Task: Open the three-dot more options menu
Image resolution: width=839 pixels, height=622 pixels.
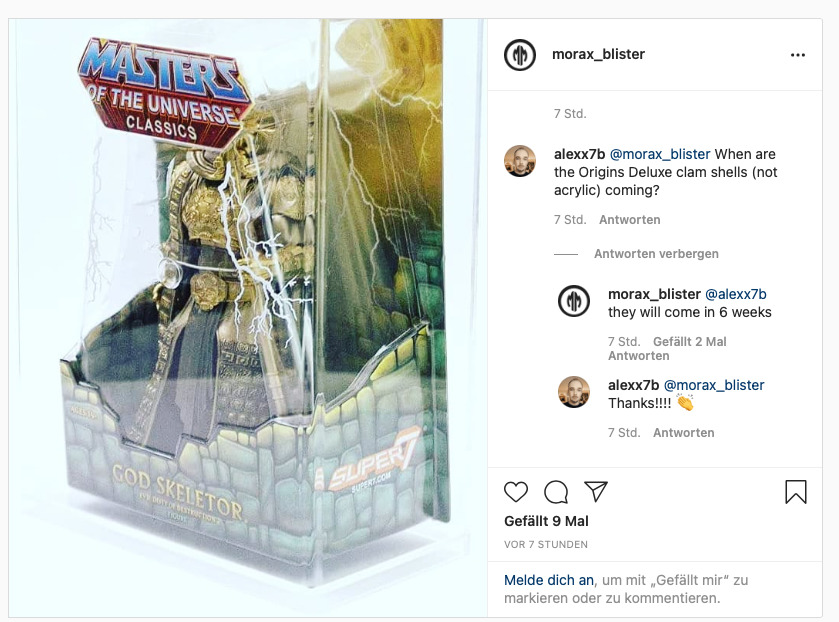Action: point(797,55)
